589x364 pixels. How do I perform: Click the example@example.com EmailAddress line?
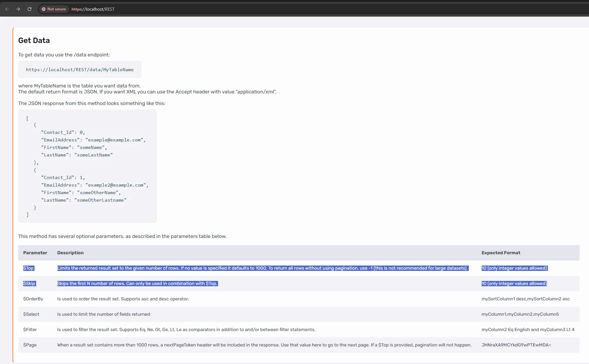(x=94, y=140)
